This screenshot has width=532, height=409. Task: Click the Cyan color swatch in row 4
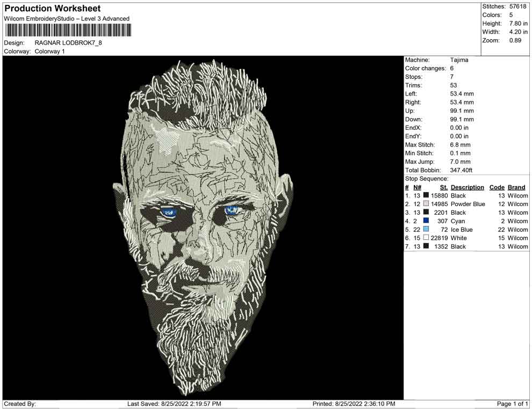click(426, 221)
